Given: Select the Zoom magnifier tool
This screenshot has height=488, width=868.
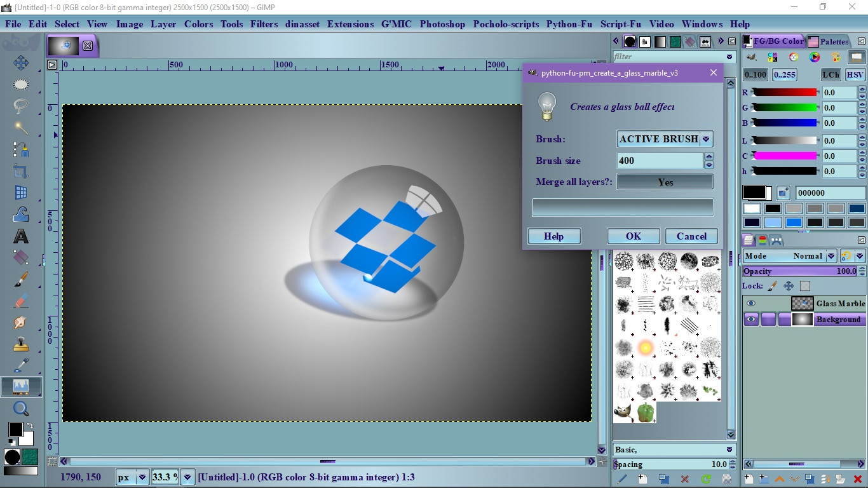Looking at the screenshot, I should [x=21, y=409].
